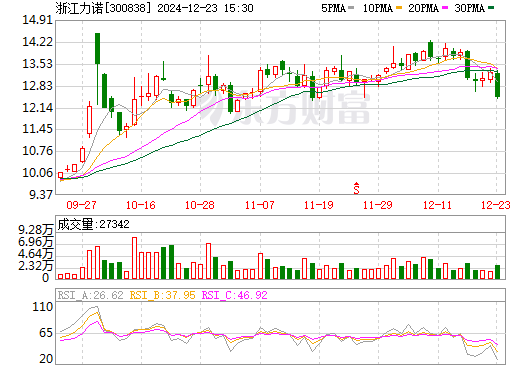This screenshot has width=520, height=365.
Task: Click the 成交量:27342 volume label
Action: 93,224
